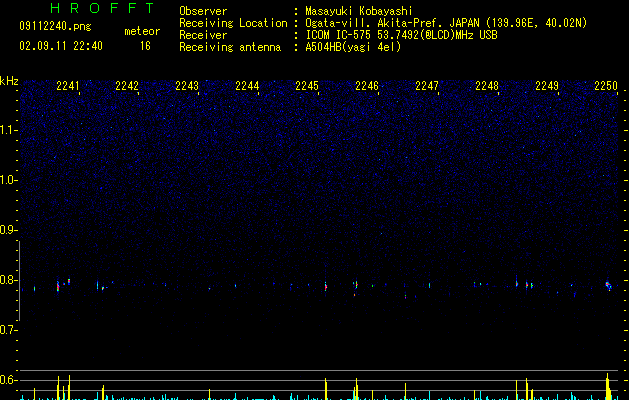
Task: Click the 1.1 frequency axis label
Action: [8, 130]
